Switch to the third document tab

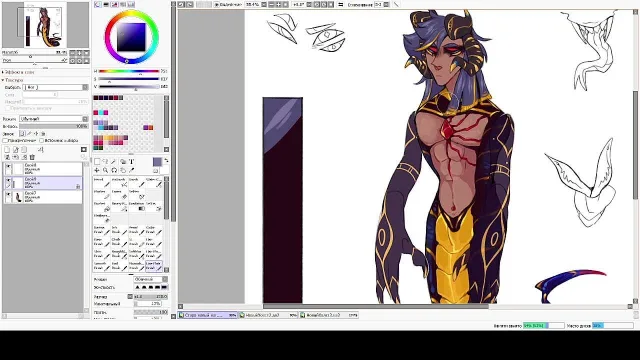(329, 315)
